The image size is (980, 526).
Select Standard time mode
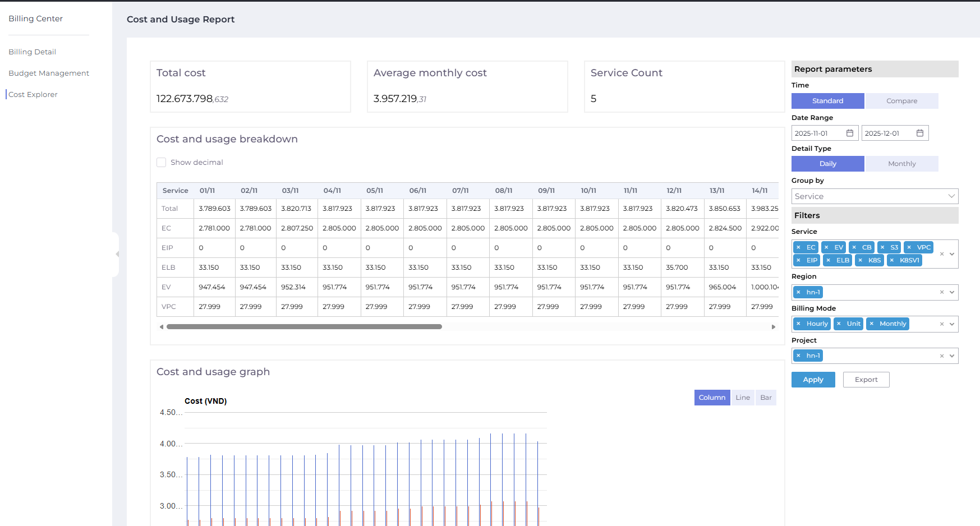click(x=828, y=101)
